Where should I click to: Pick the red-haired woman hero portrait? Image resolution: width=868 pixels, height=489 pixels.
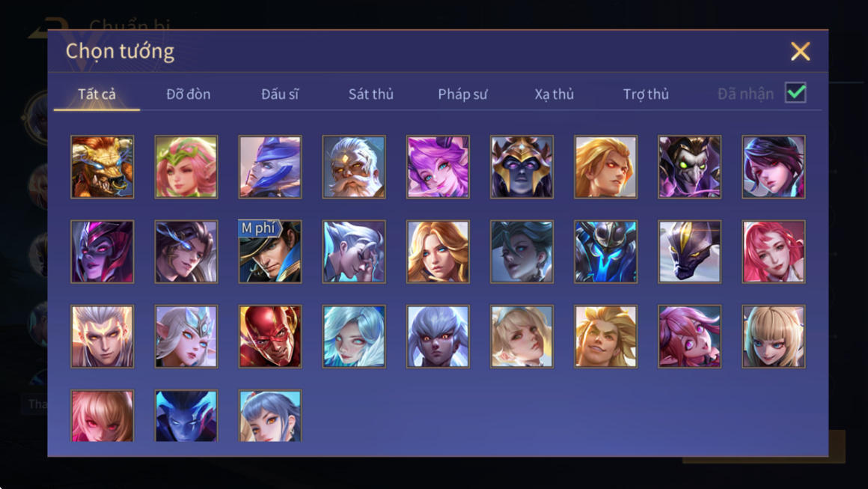click(x=773, y=252)
